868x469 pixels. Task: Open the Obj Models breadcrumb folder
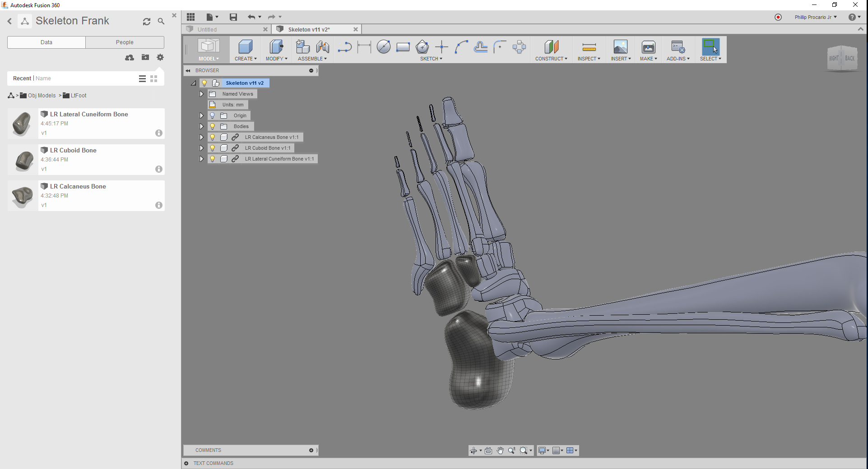coord(38,96)
